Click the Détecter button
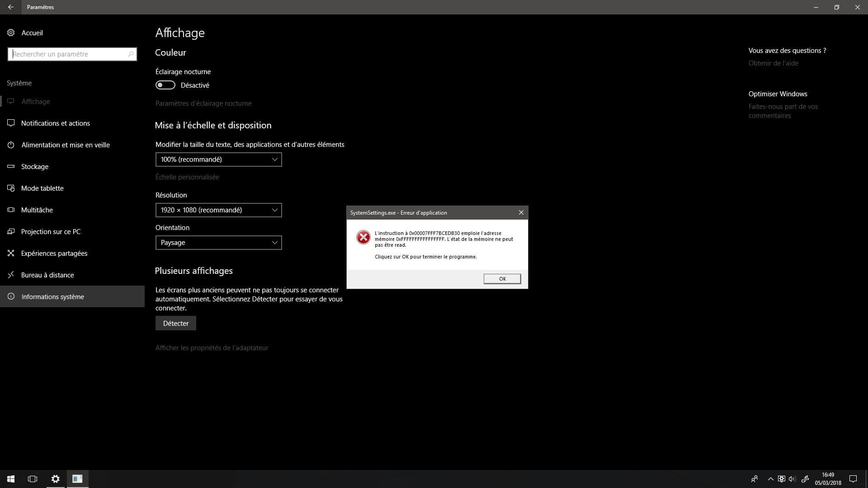This screenshot has width=868, height=488. 175,323
